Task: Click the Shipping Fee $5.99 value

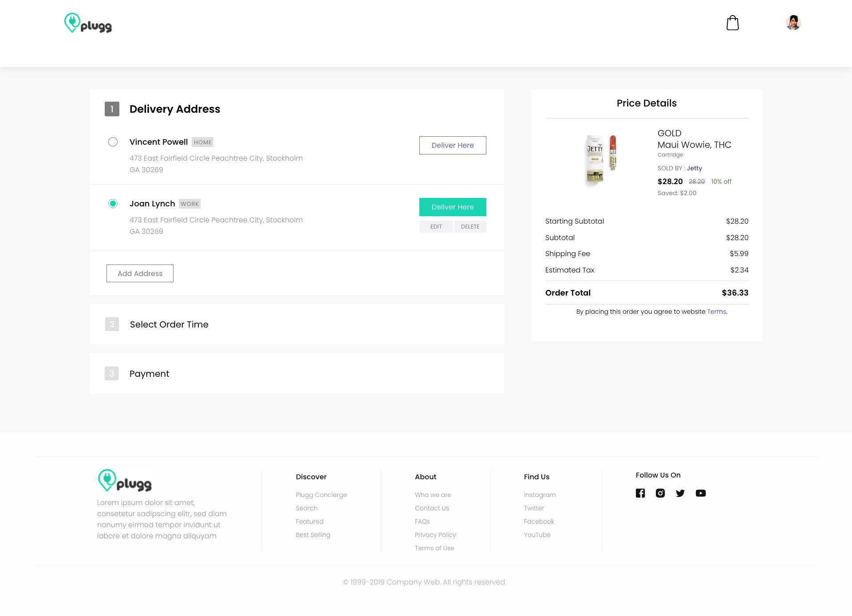Action: (739, 254)
